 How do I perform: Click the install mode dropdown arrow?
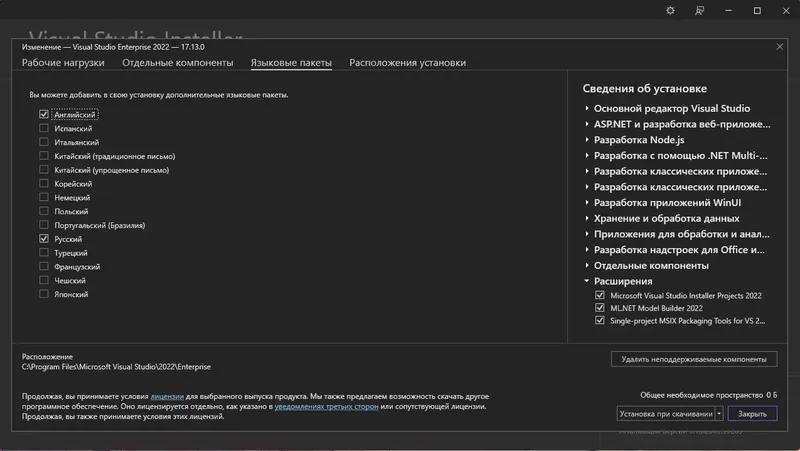click(x=719, y=413)
